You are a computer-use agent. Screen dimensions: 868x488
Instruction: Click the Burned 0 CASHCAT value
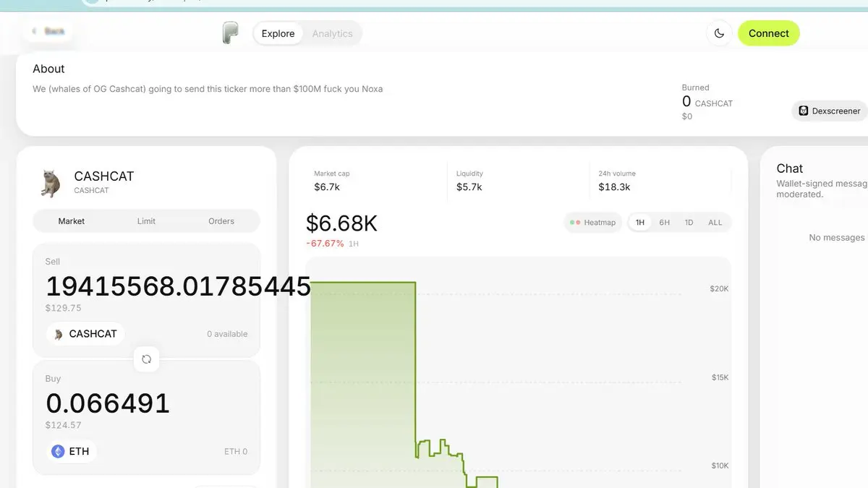pyautogui.click(x=707, y=102)
